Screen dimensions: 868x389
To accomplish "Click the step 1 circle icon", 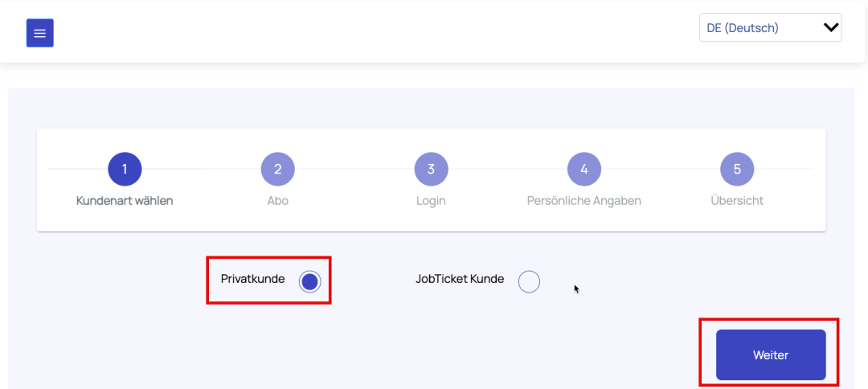I will (125, 169).
